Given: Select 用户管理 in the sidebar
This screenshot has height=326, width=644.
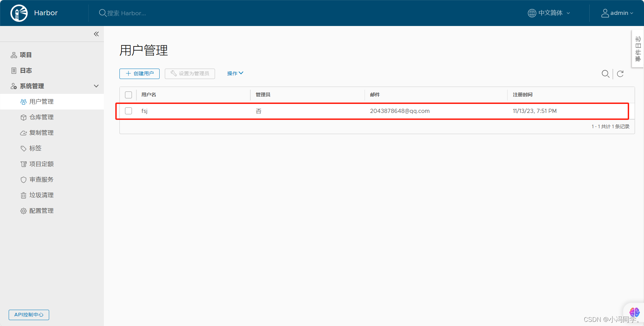Looking at the screenshot, I should pyautogui.click(x=52, y=102).
